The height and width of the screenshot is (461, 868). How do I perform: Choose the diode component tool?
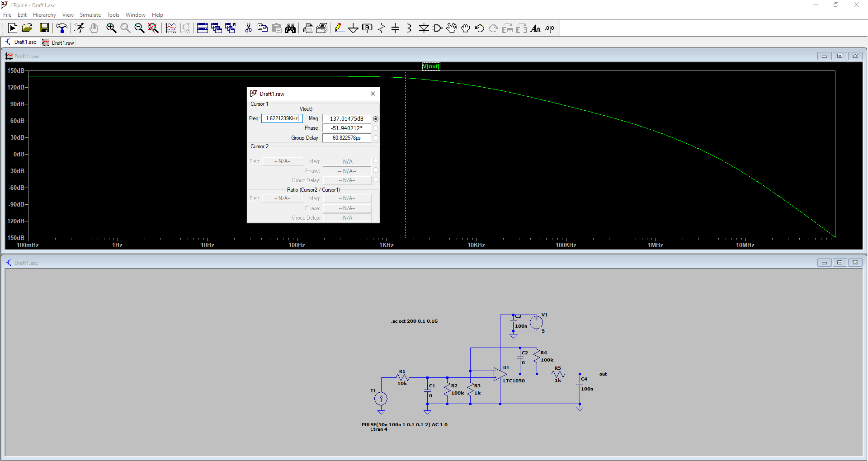coord(424,28)
